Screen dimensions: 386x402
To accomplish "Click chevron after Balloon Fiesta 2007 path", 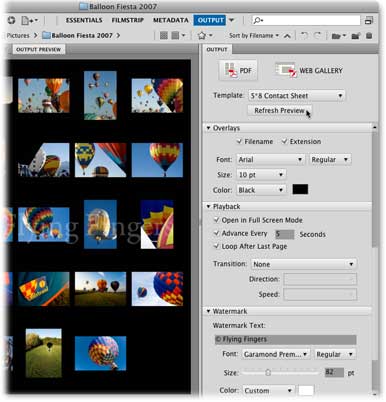I will [118, 35].
